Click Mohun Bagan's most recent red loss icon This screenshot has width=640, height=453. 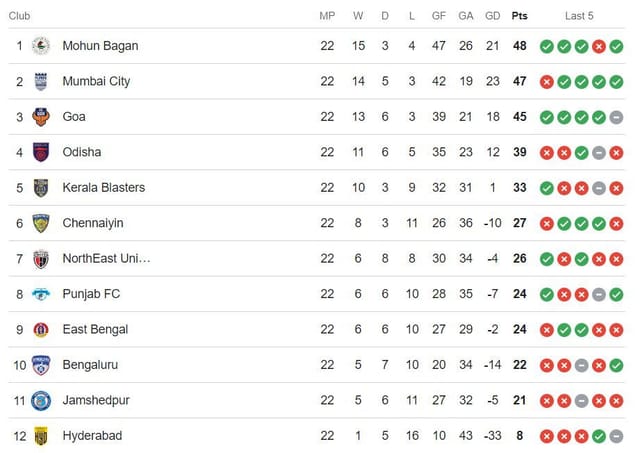click(x=599, y=46)
